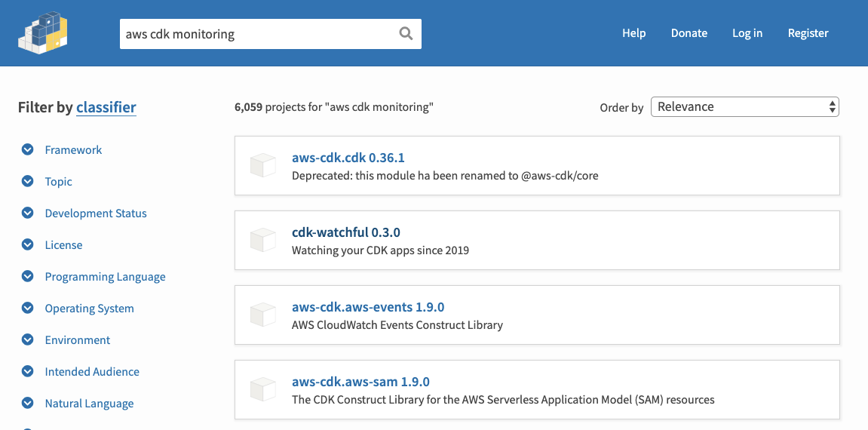The height and width of the screenshot is (430, 868).
Task: Open the aws-cdk.aws-sam 1.9.0 project
Action: 360,382
